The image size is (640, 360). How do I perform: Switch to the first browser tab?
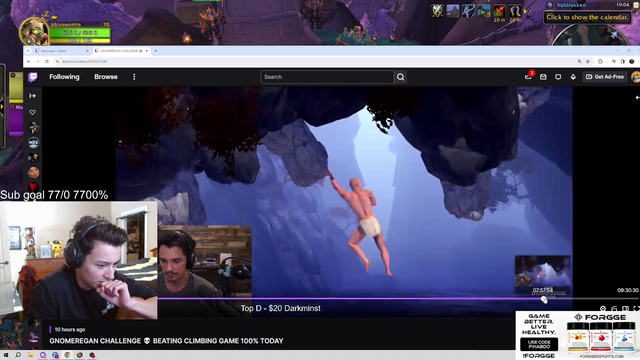tap(61, 51)
